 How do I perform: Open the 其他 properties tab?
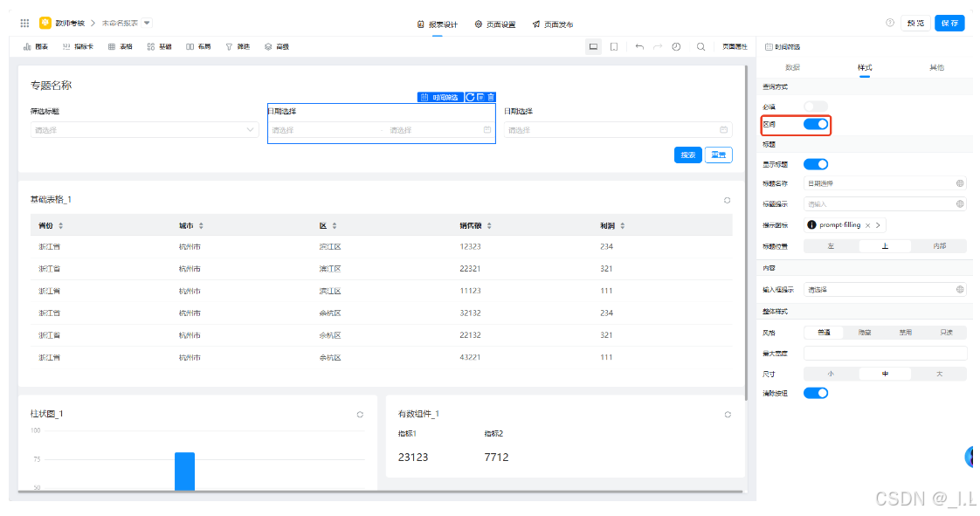pyautogui.click(x=936, y=67)
